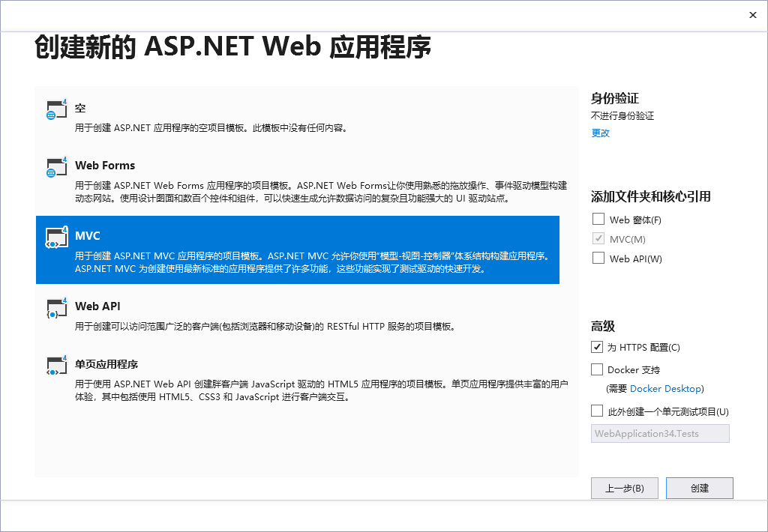Enable the Docker 支持 checkbox
This screenshot has height=532, width=768.
click(596, 369)
